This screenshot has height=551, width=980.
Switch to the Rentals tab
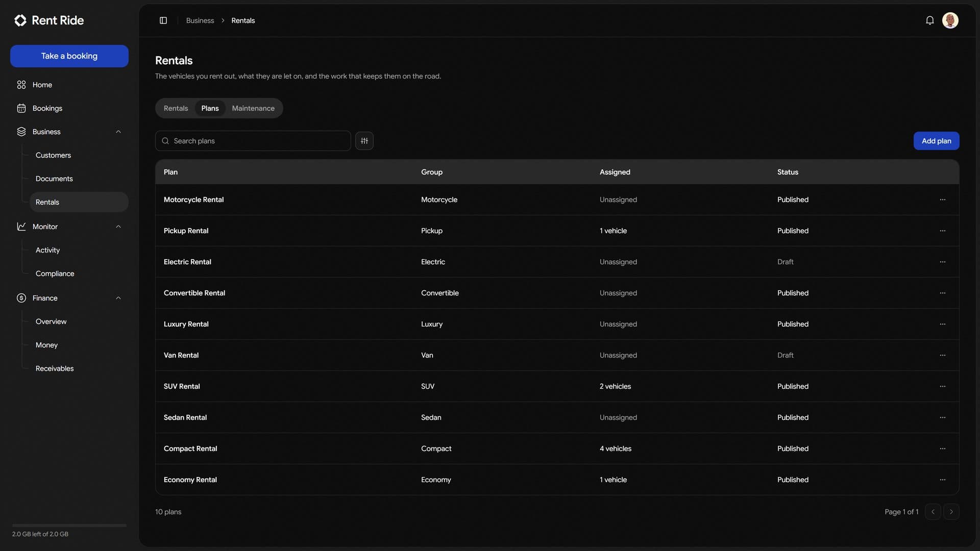(x=176, y=108)
